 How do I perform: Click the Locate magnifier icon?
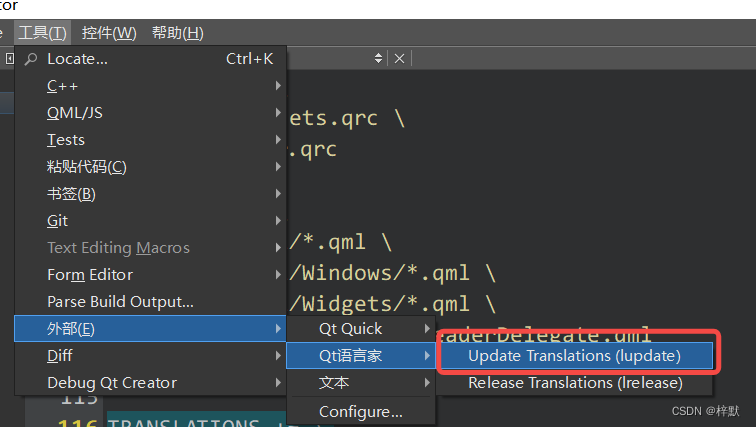[x=31, y=59]
